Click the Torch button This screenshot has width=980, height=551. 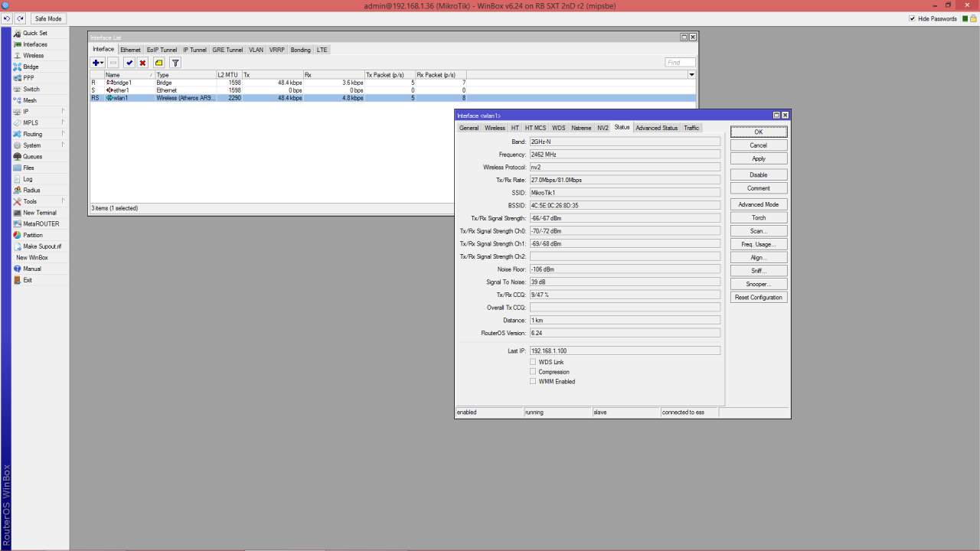(758, 218)
